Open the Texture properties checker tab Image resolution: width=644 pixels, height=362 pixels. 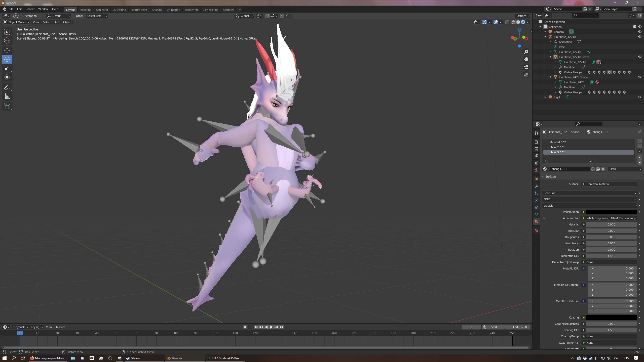[537, 231]
